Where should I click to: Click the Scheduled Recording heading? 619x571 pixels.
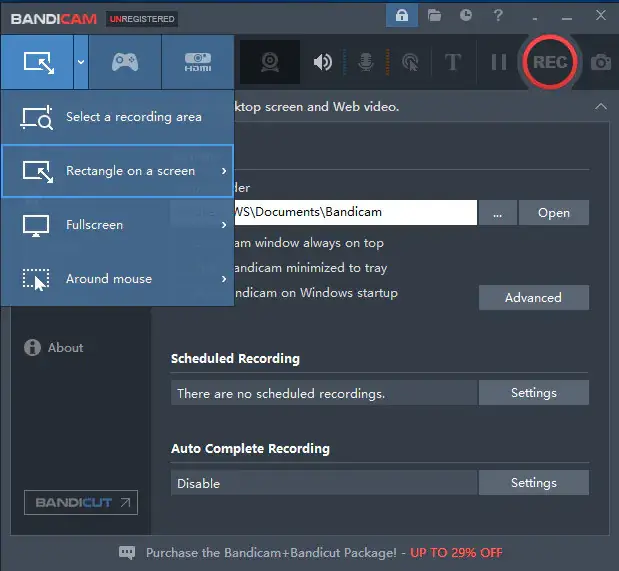pos(235,358)
